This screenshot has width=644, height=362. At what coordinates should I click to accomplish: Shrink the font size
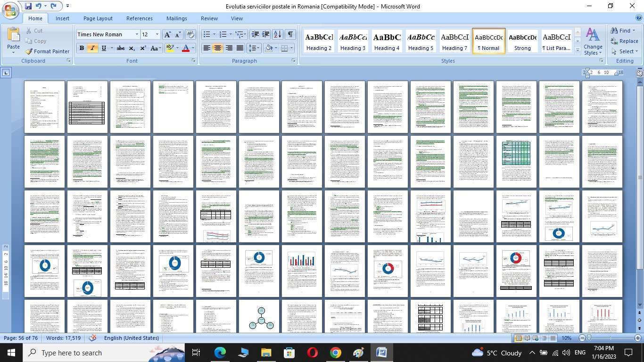pyautogui.click(x=178, y=34)
